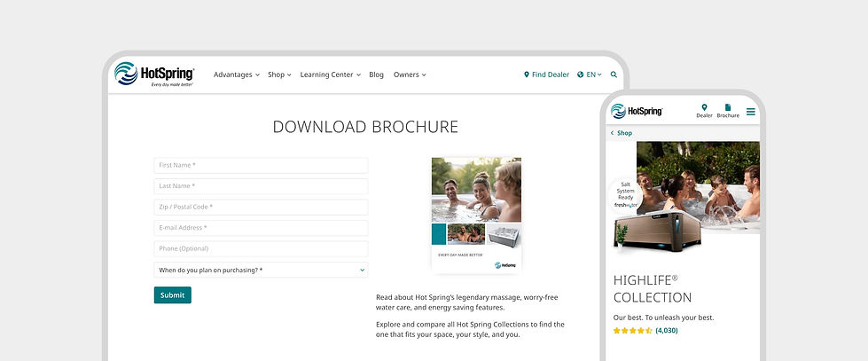This screenshot has height=361, width=868.
Task: Click the Submit button
Action: (x=173, y=295)
